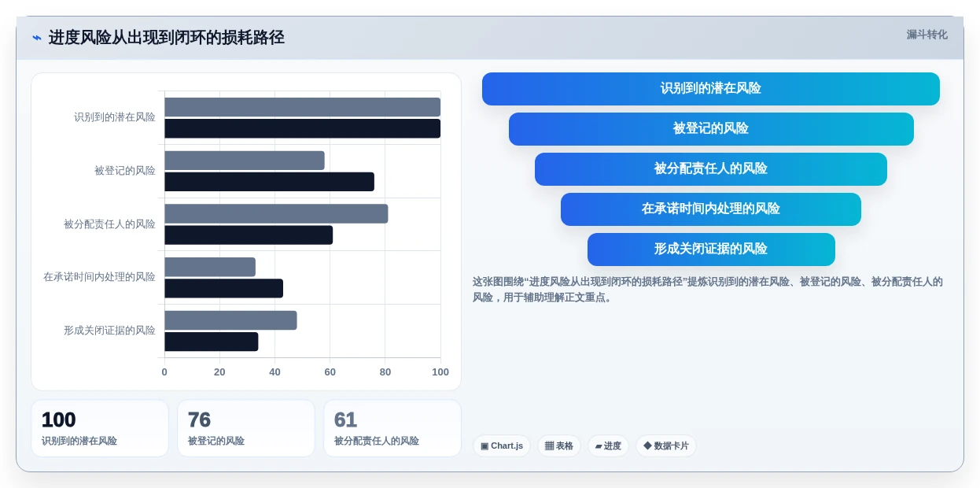Select the 被分配责任人的风险 funnel stage

tap(711, 168)
